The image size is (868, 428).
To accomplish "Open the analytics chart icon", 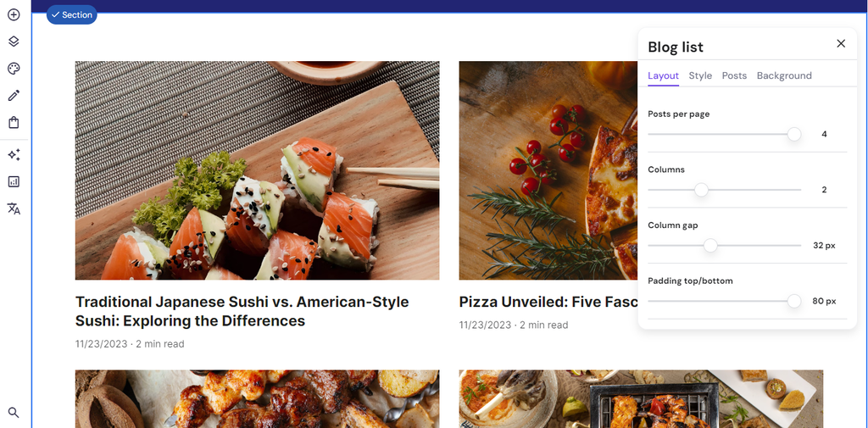I will point(14,181).
